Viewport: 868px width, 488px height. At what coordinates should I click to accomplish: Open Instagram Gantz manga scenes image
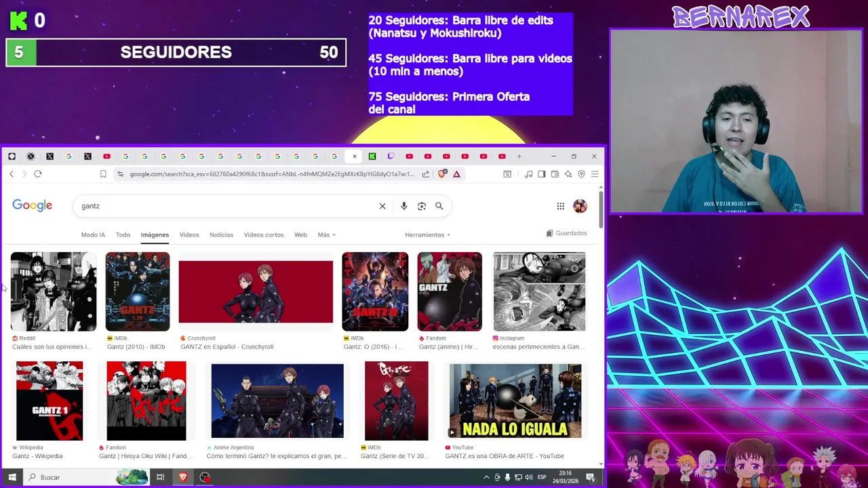coord(539,291)
